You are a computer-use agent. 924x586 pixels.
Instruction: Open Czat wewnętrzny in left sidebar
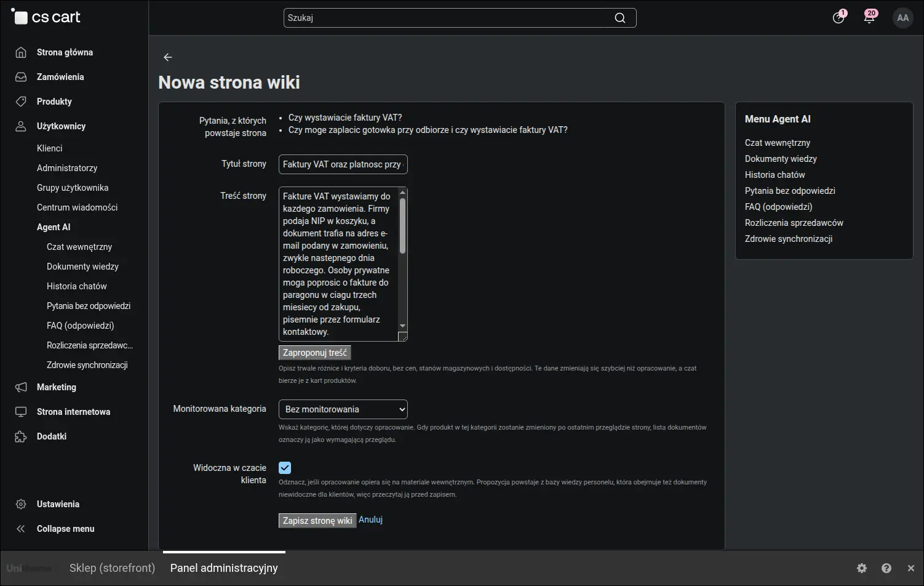(x=79, y=247)
